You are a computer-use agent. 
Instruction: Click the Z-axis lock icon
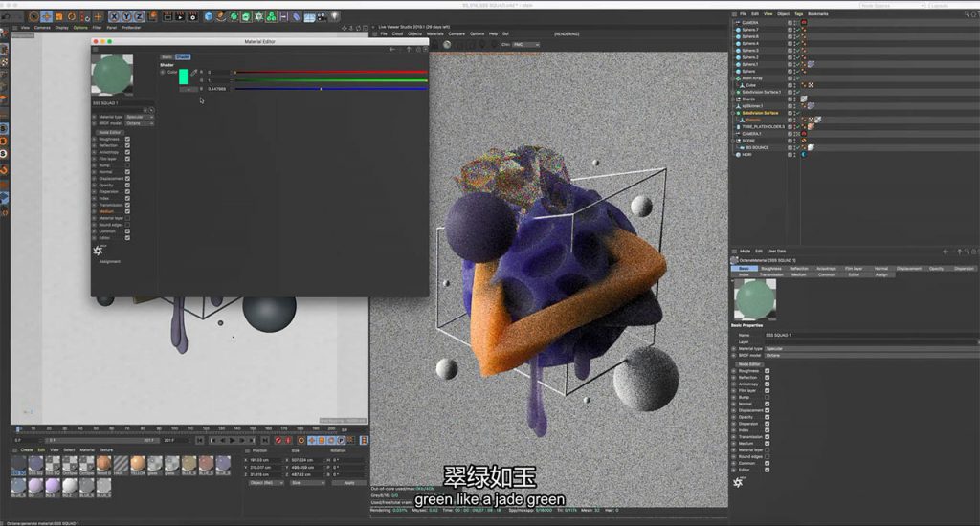click(x=139, y=16)
